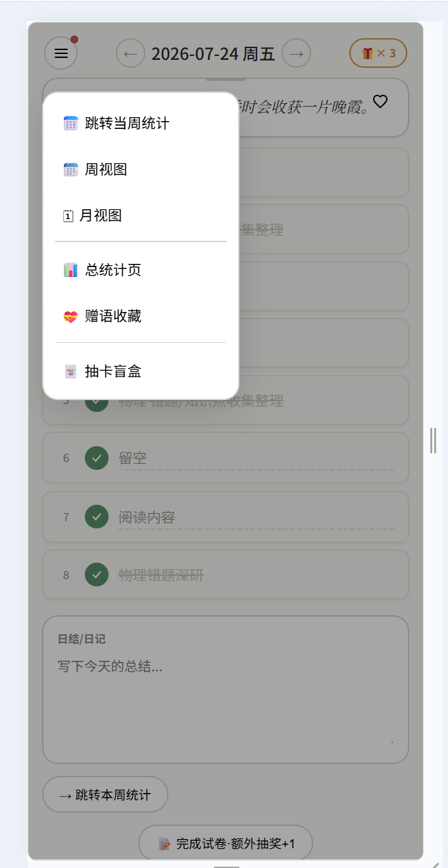This screenshot has height=868, width=448.
Task: Click the heart gift icon beside 赠语收藏
Action: pos(70,317)
